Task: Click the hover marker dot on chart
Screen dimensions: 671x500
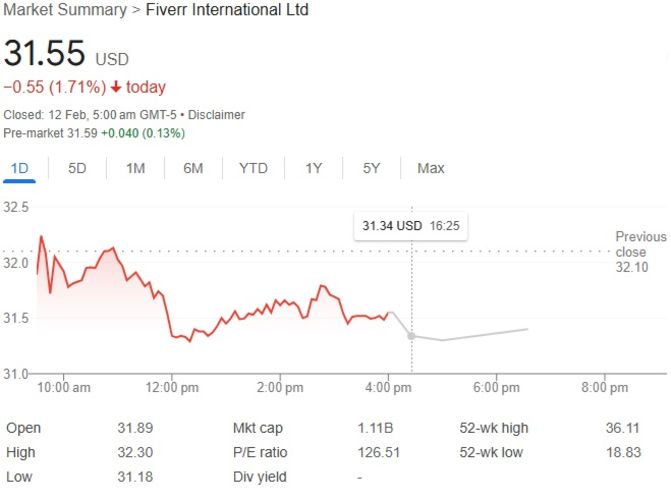Action: pyautogui.click(x=411, y=336)
